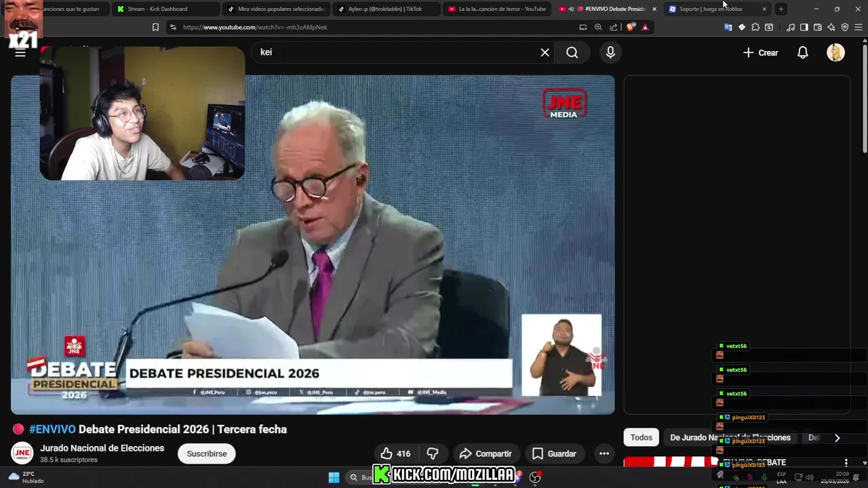Screen dimensions: 868x488
Task: Open Brave Shields lion icon
Action: [631, 27]
